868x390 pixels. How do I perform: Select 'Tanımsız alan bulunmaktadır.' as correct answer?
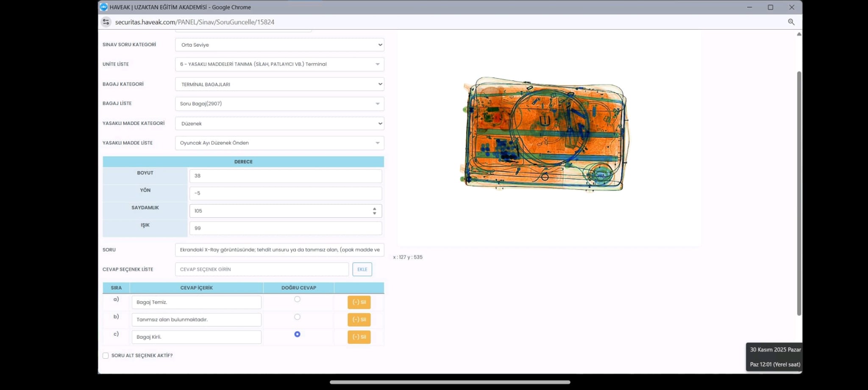tap(297, 317)
